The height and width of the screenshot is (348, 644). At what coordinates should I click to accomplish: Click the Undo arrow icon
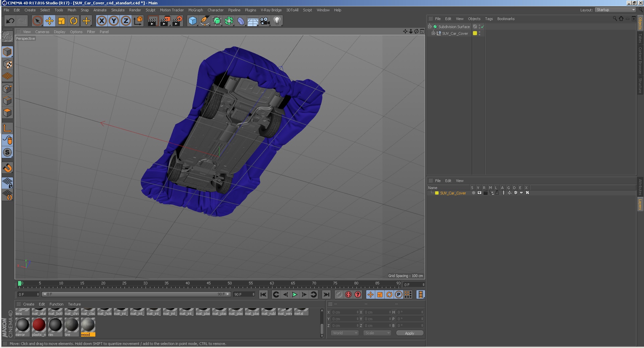10,21
